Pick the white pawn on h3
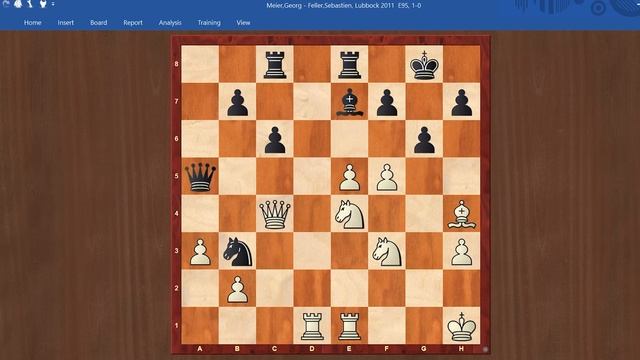Viewport: 640px width, 360px height. 462,252
